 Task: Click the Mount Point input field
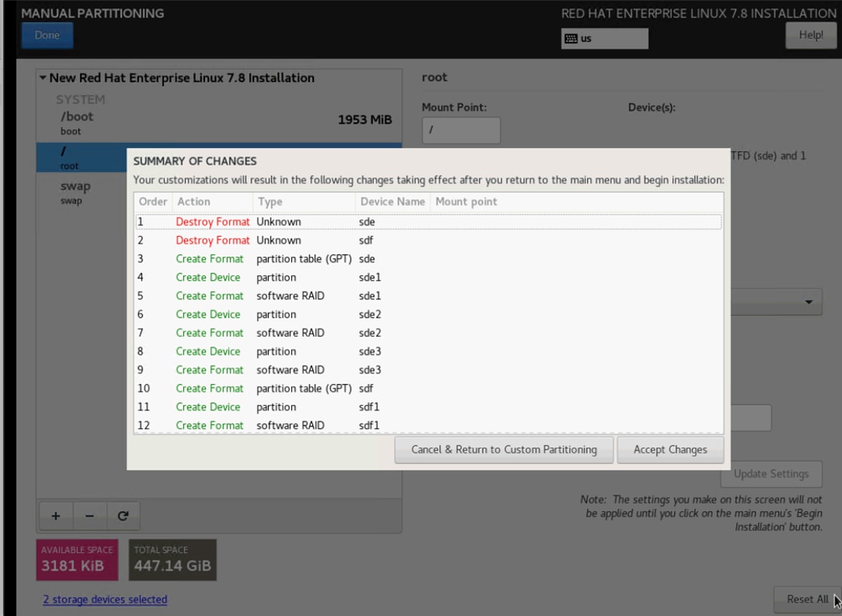click(461, 130)
